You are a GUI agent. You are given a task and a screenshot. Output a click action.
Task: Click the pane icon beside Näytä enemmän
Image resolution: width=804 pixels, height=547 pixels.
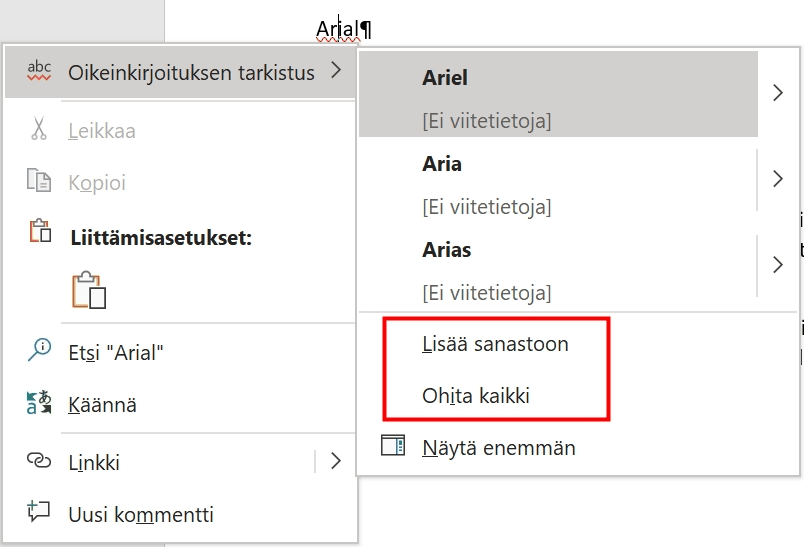click(x=393, y=445)
